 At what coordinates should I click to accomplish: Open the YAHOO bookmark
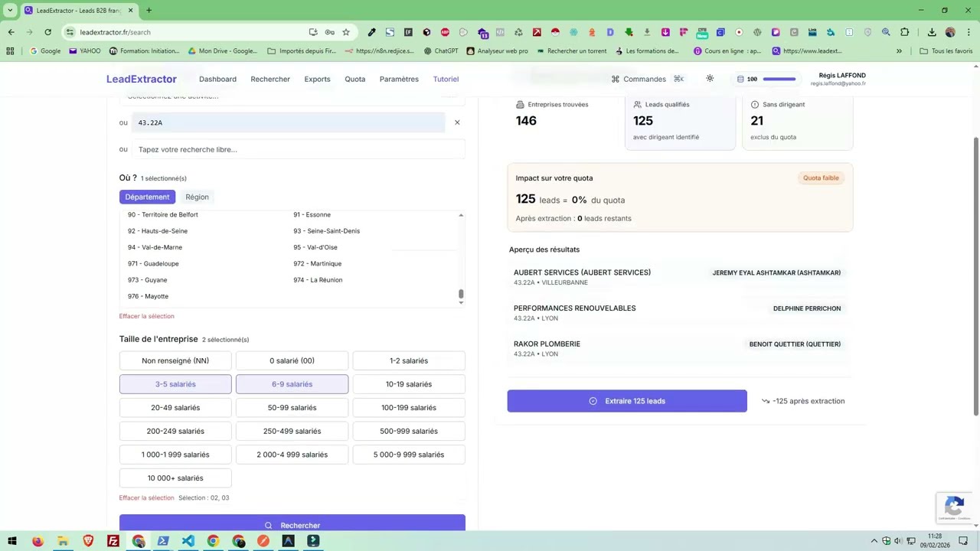coord(84,51)
